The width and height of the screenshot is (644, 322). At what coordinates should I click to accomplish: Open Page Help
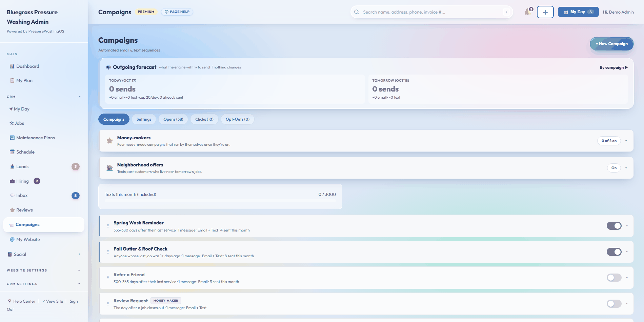177,12
